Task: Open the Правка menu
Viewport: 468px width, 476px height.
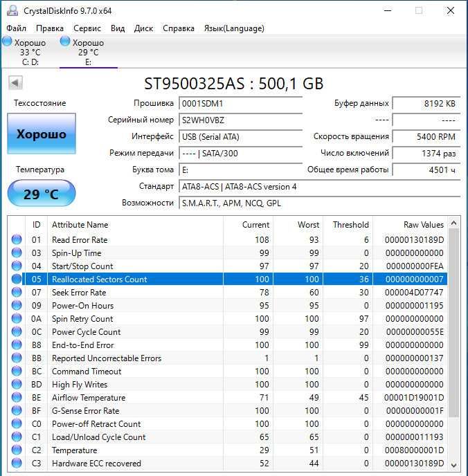Action: click(x=50, y=28)
